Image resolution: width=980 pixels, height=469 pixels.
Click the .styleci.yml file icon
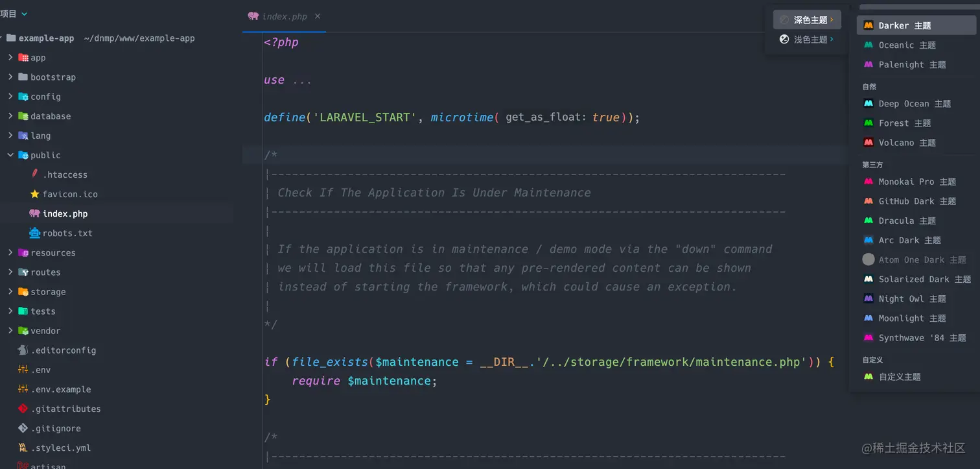[x=23, y=448]
